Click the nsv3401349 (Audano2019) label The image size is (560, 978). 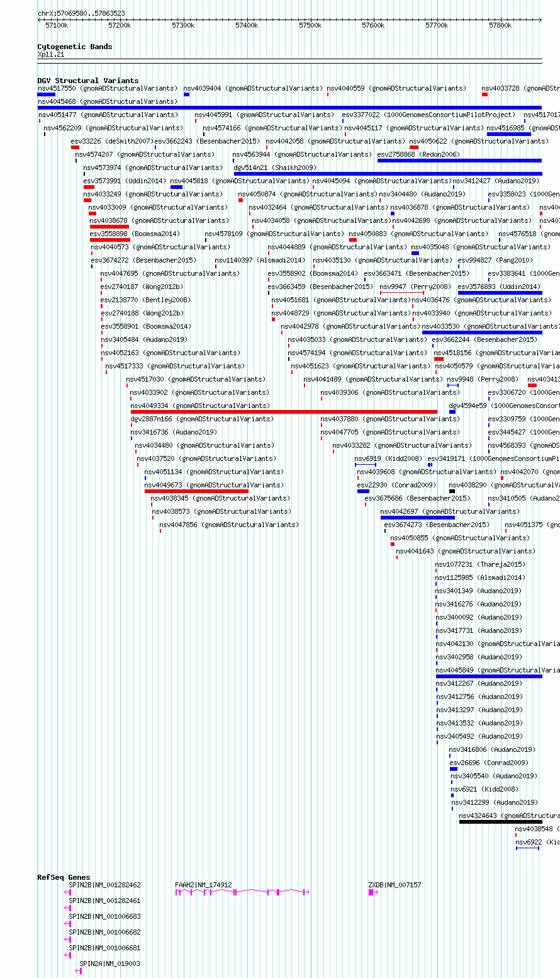coord(479,591)
